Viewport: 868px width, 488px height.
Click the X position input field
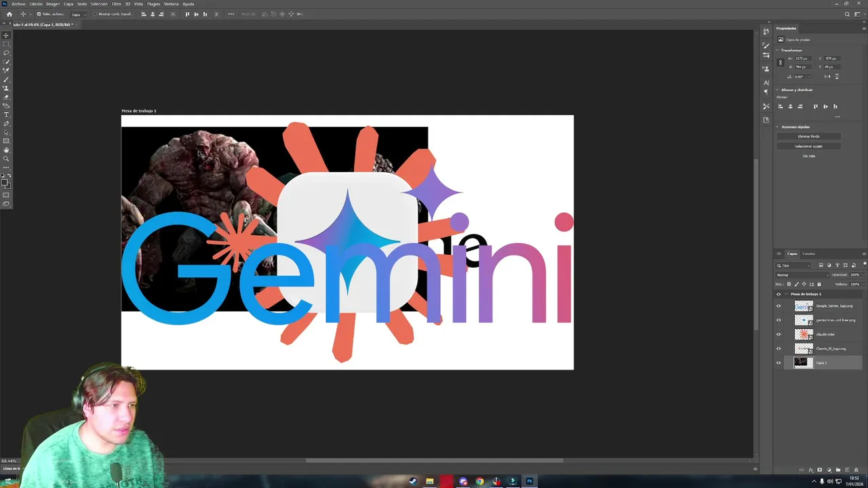click(x=832, y=58)
